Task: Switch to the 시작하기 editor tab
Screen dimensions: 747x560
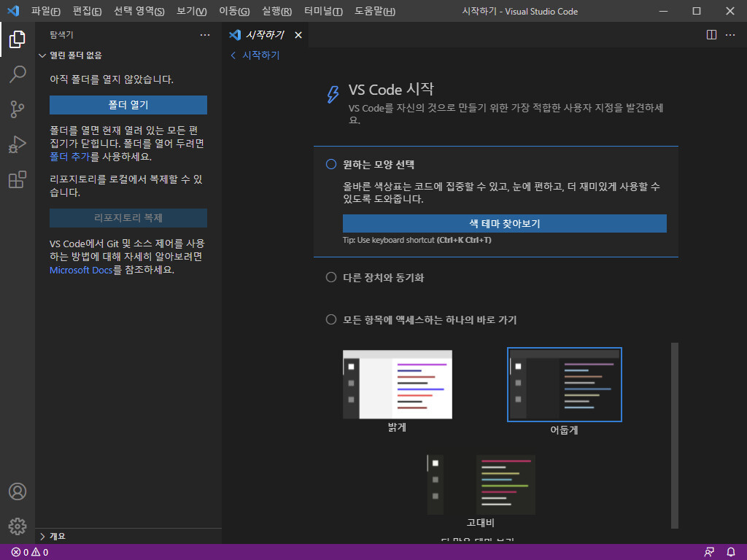Action: point(265,35)
